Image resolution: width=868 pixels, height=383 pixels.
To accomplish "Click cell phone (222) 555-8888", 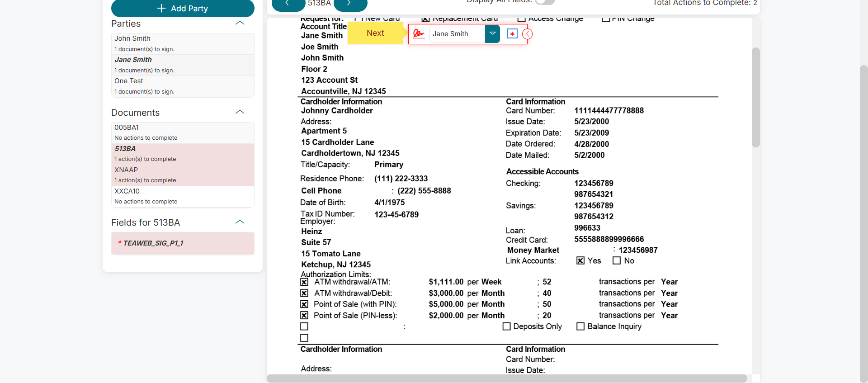I will point(424,191).
